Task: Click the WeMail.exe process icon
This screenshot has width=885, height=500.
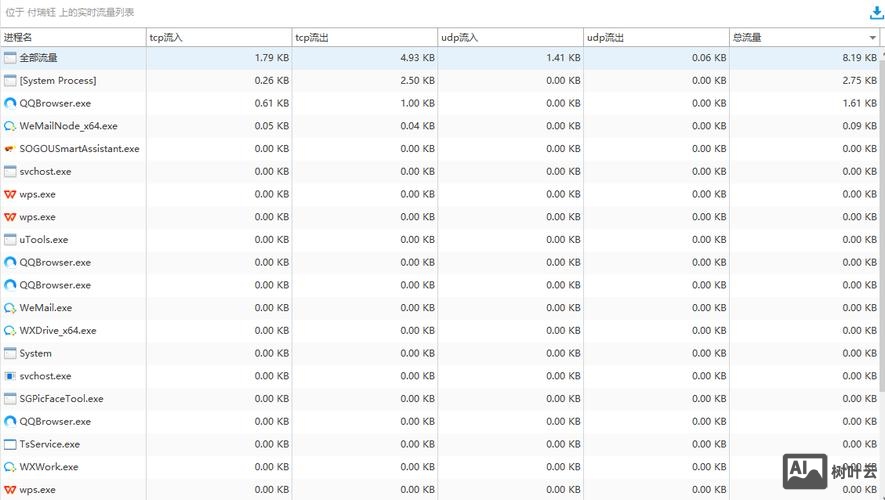Action: (10, 308)
